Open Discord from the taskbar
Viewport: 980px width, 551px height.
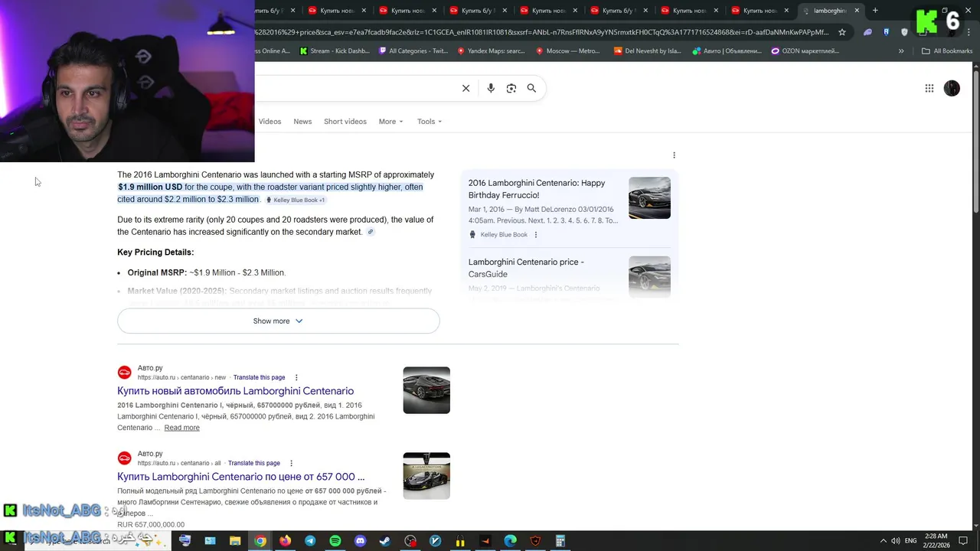(361, 541)
